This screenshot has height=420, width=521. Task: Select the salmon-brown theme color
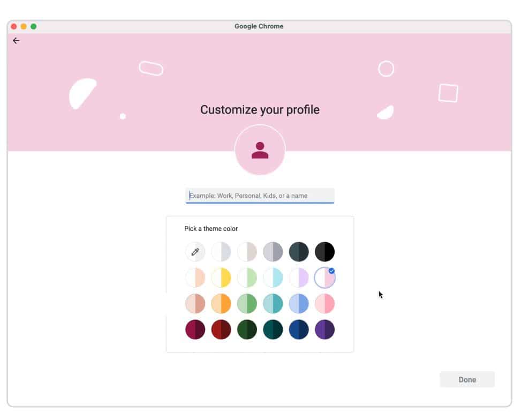click(x=195, y=304)
